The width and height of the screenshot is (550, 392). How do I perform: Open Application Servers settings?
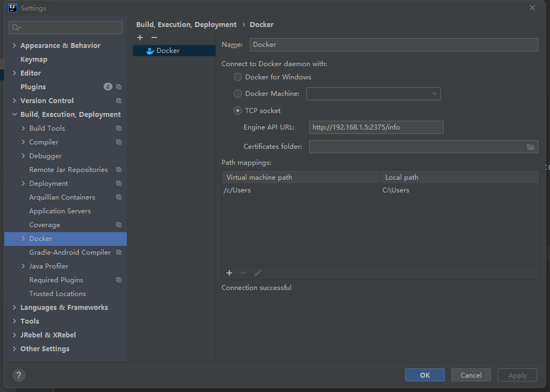pyautogui.click(x=60, y=211)
